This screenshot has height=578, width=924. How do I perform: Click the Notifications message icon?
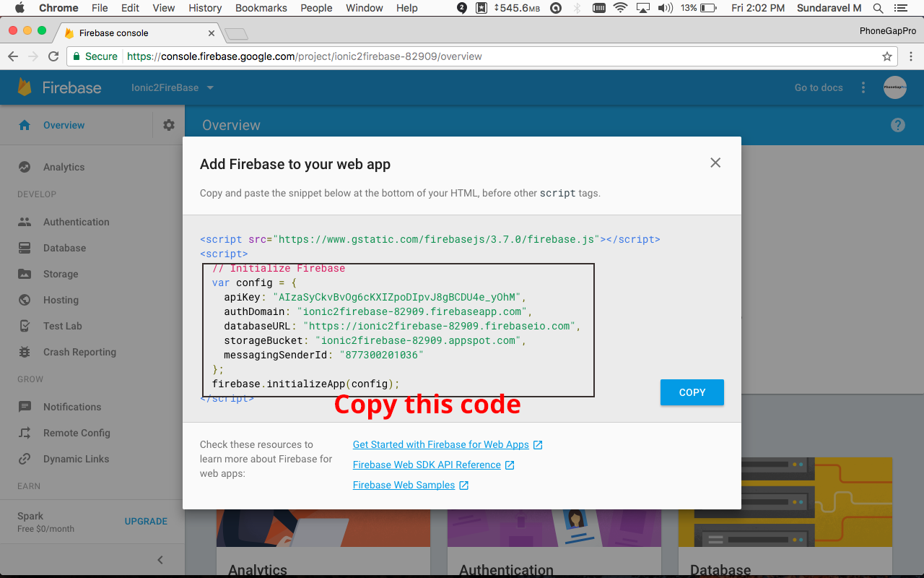coord(25,407)
